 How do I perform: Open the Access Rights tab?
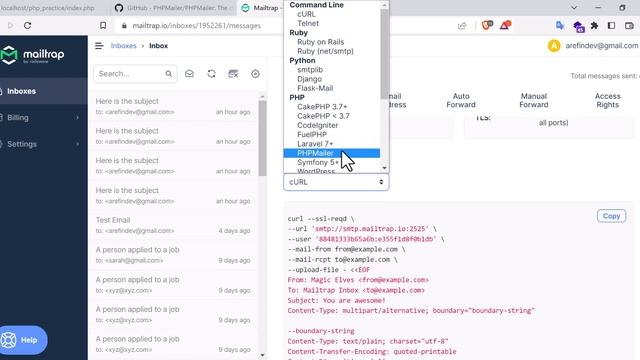pyautogui.click(x=607, y=100)
